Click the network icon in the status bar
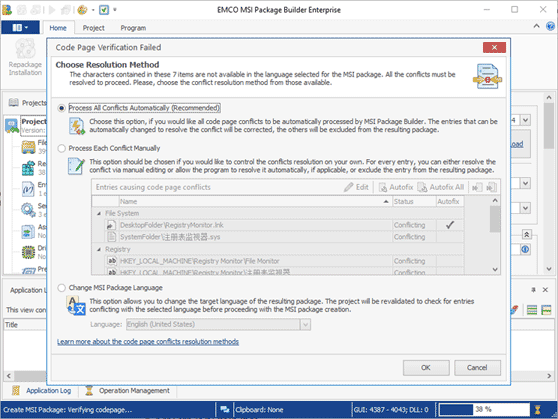The height and width of the screenshot is (419, 558). tap(225, 410)
